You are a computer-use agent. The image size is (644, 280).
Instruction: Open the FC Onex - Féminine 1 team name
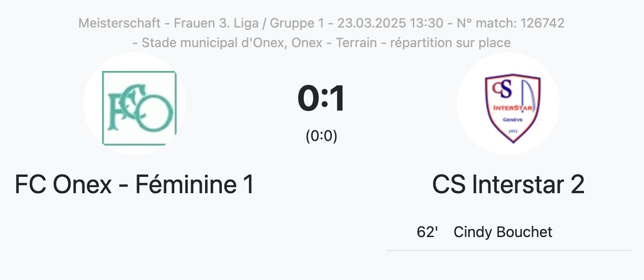134,184
